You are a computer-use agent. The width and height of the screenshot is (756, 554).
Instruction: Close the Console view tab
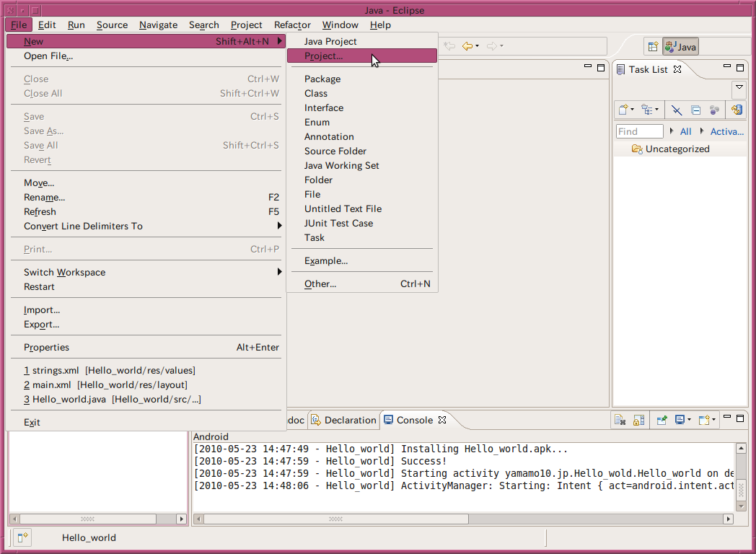442,420
